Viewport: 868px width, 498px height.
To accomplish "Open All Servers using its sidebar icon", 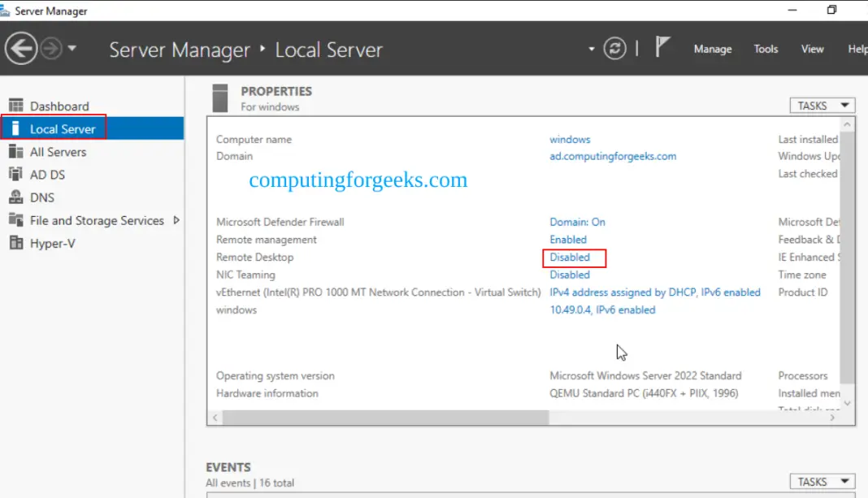I will [x=17, y=151].
